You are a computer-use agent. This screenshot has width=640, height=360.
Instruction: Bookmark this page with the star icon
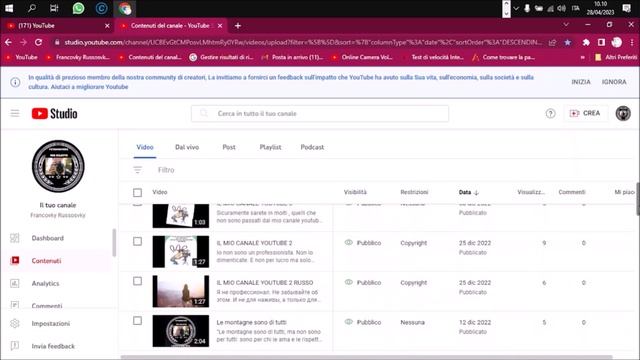coord(567,42)
